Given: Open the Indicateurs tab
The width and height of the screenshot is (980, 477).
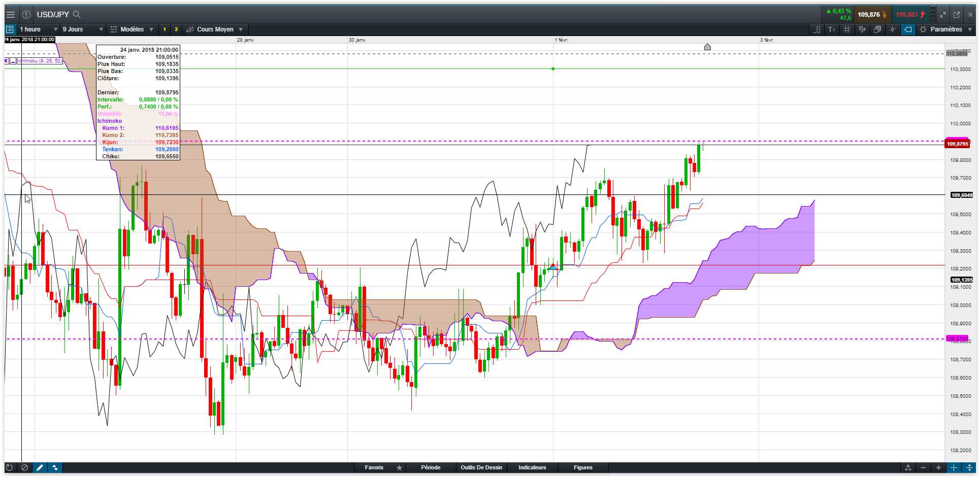Looking at the screenshot, I should coord(532,467).
